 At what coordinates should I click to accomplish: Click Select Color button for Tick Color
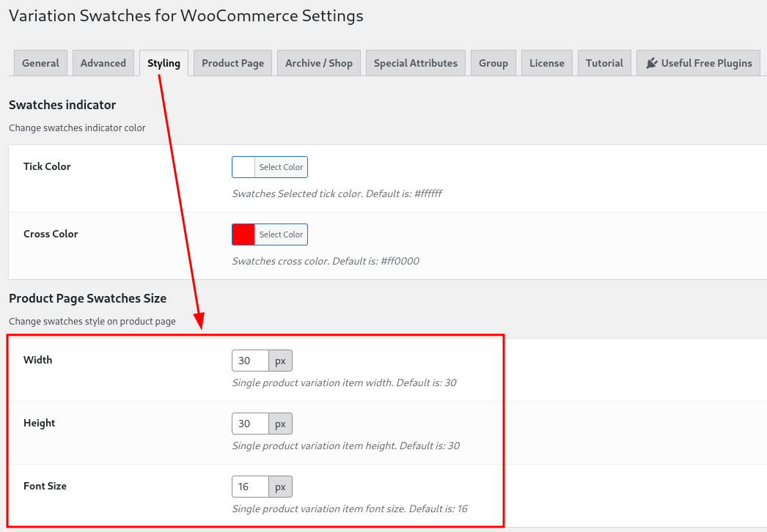[x=282, y=167]
